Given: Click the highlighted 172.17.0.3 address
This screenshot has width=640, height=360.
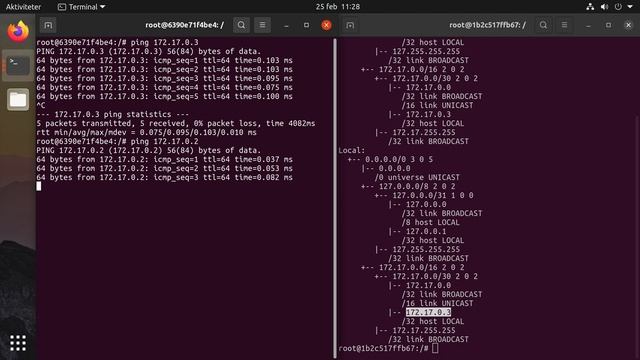Looking at the screenshot, I should pos(428,312).
